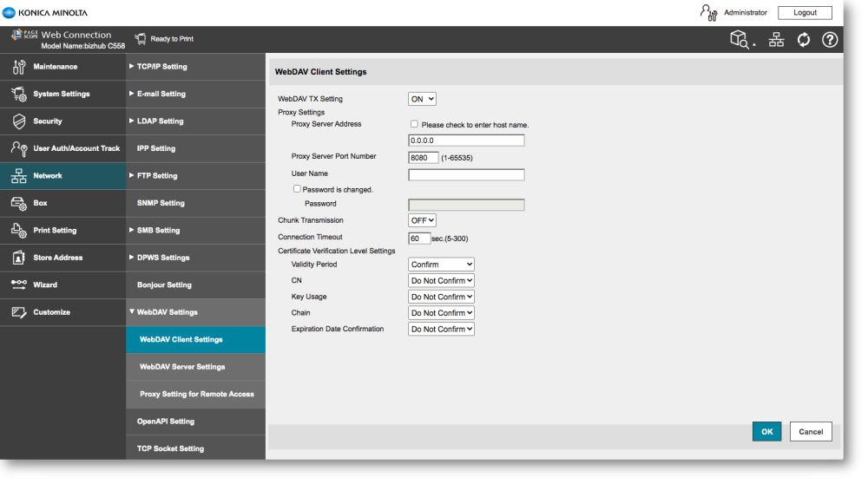Viewport: 868px width, 484px height.
Task: Click the Proxy Server Port Number field
Action: click(423, 158)
